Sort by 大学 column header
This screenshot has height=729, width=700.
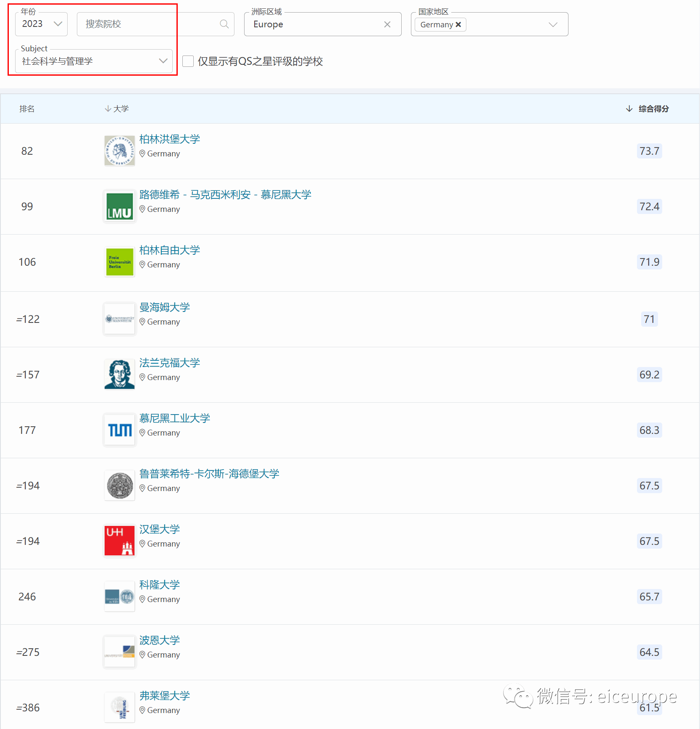(x=117, y=109)
